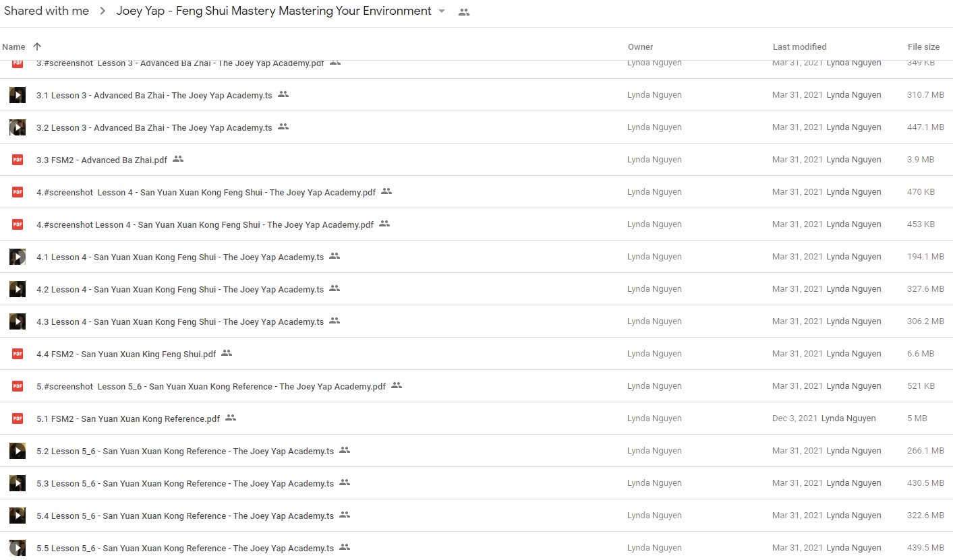Select file 5.5 Lesson 5_6 Reference .ts

pos(185,549)
